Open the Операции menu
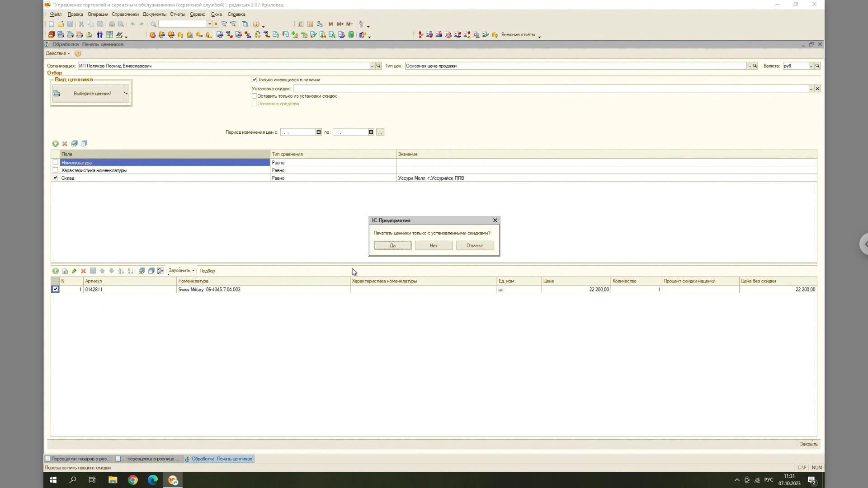This screenshot has width=868, height=488. (98, 14)
